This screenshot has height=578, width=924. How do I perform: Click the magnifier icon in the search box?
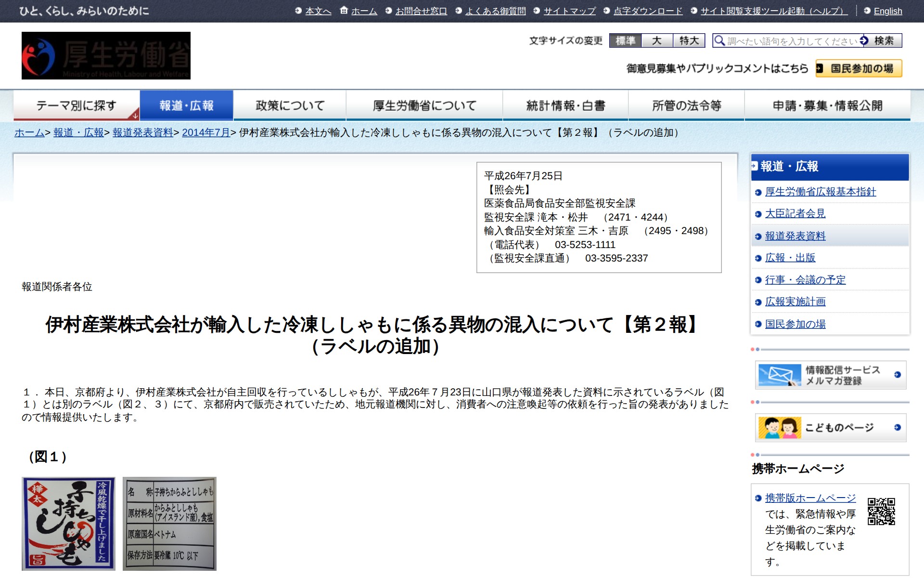point(719,41)
